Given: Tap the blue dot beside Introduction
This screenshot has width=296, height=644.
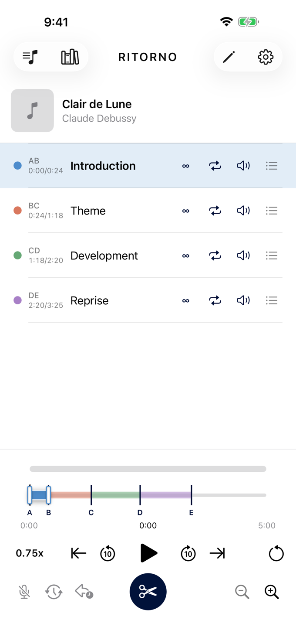Looking at the screenshot, I should (x=17, y=166).
